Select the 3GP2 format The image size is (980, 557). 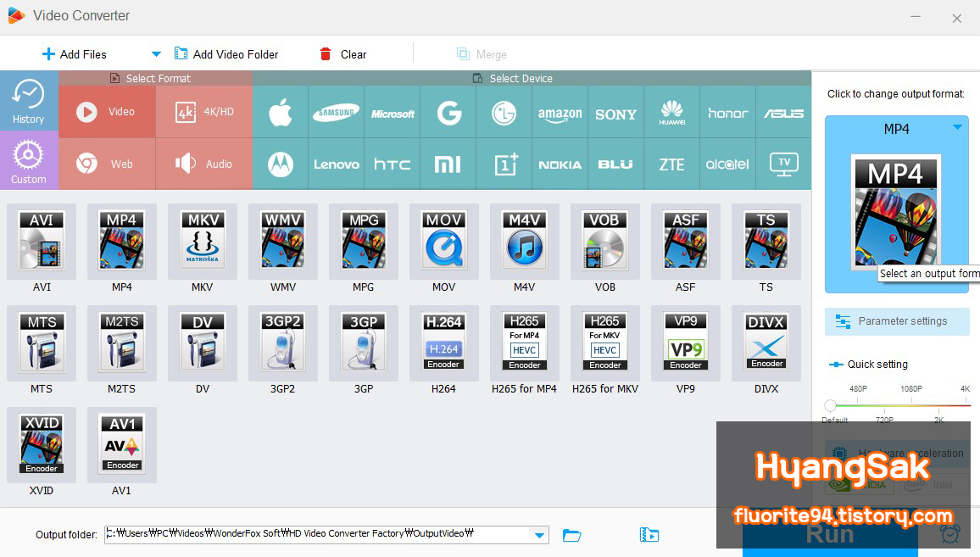pyautogui.click(x=283, y=343)
